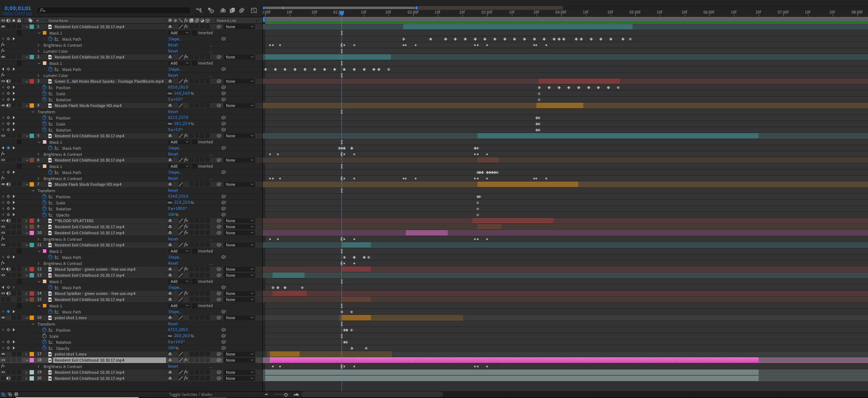Screen dimensions: 868x398
Task: Enable Motion Blur for the composition
Action: pos(242,10)
